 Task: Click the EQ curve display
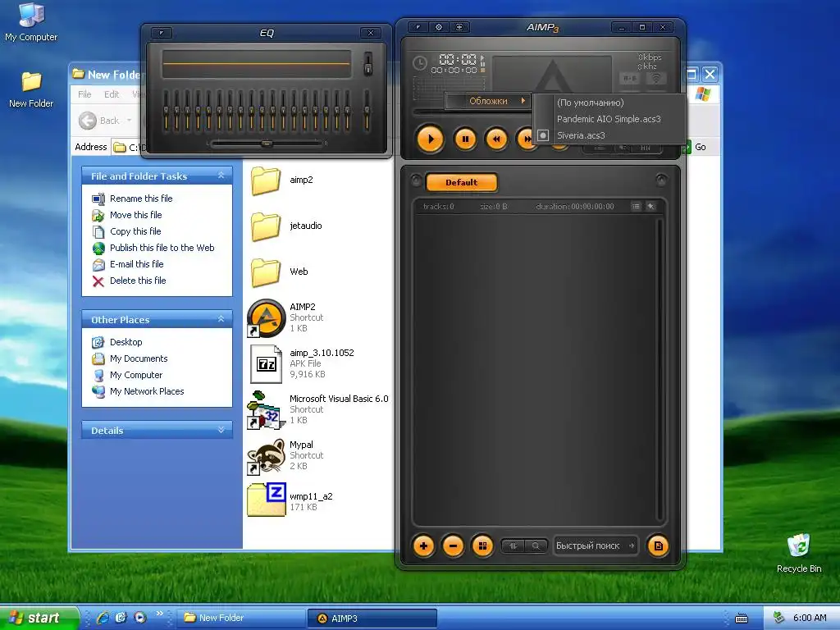point(257,64)
